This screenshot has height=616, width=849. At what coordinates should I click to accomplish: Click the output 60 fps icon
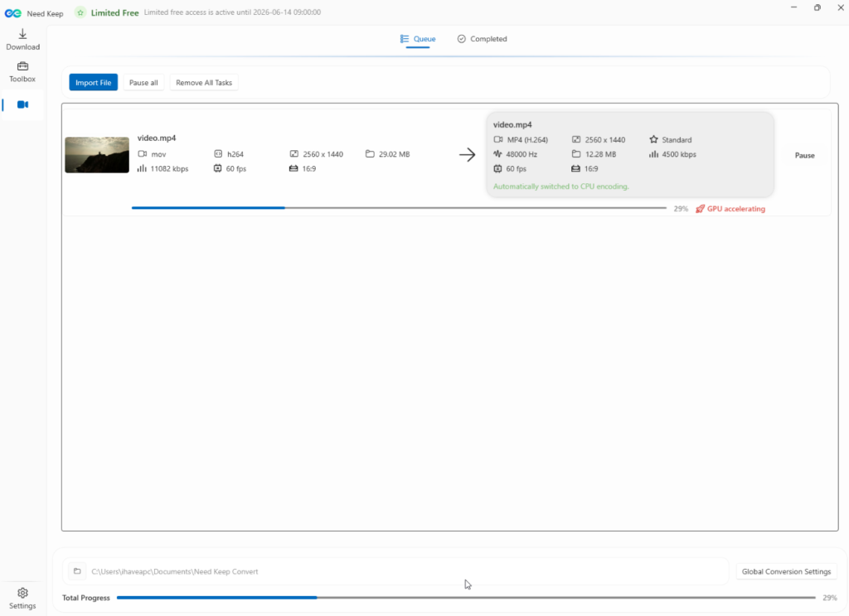[497, 168]
